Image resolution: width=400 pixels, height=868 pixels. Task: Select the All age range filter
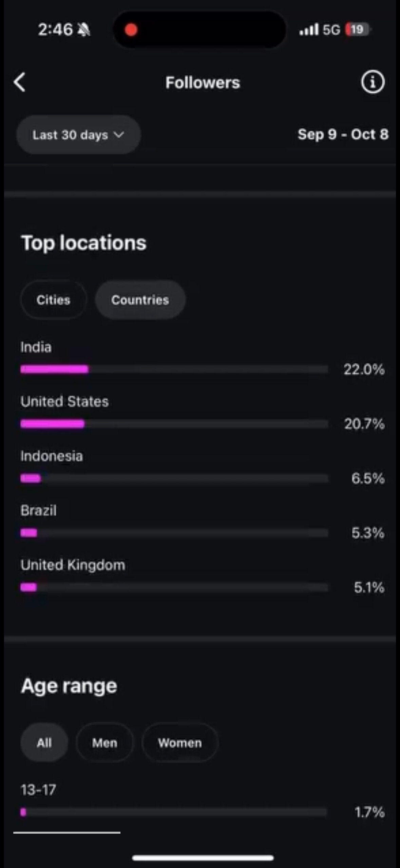click(44, 743)
